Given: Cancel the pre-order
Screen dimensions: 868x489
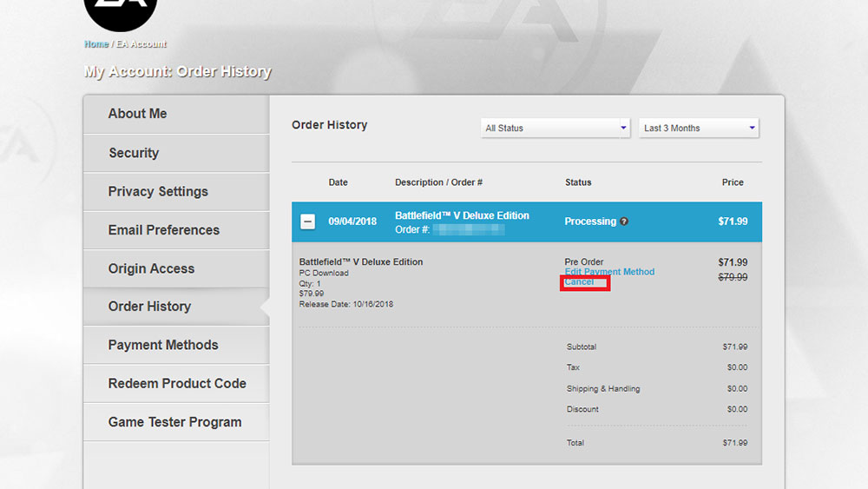Looking at the screenshot, I should pyautogui.click(x=579, y=282).
